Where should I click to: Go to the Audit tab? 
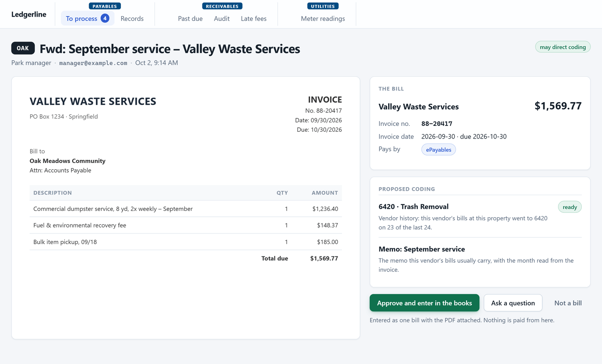(x=222, y=19)
